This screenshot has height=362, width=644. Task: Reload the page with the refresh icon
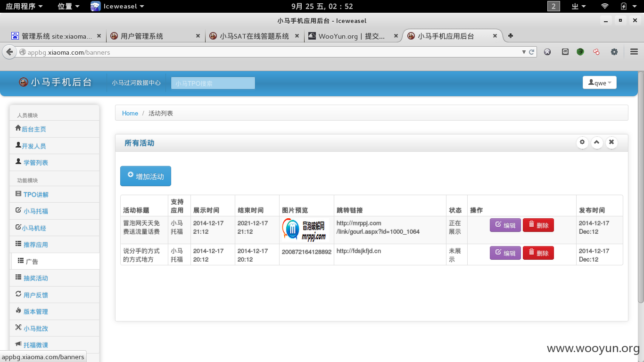tap(532, 52)
